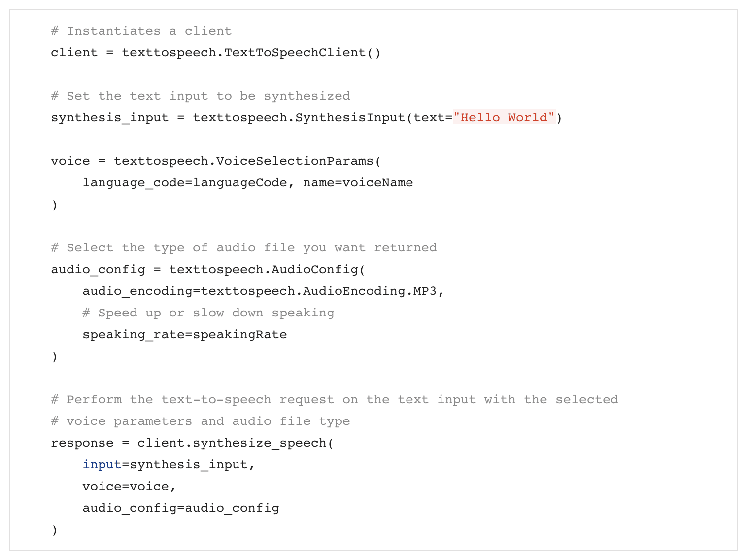Click the "# Instantiates a client" comment

[141, 31]
